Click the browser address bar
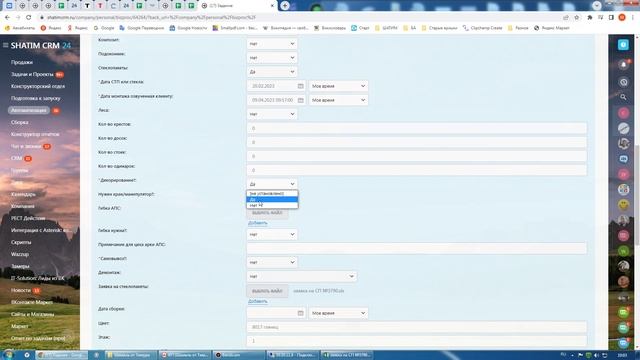This screenshot has height=360, width=640. pyautogui.click(x=300, y=18)
